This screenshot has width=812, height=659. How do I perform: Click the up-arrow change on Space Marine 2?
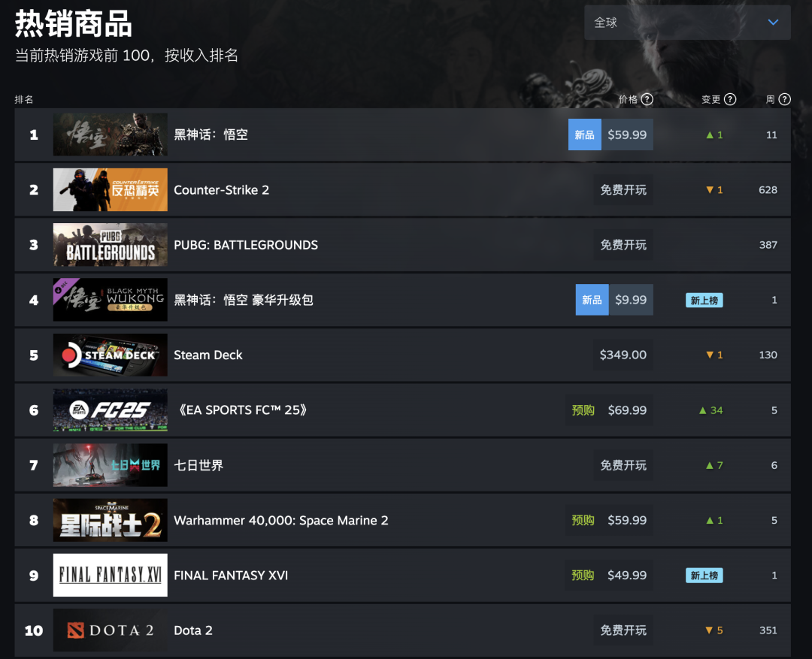714,520
